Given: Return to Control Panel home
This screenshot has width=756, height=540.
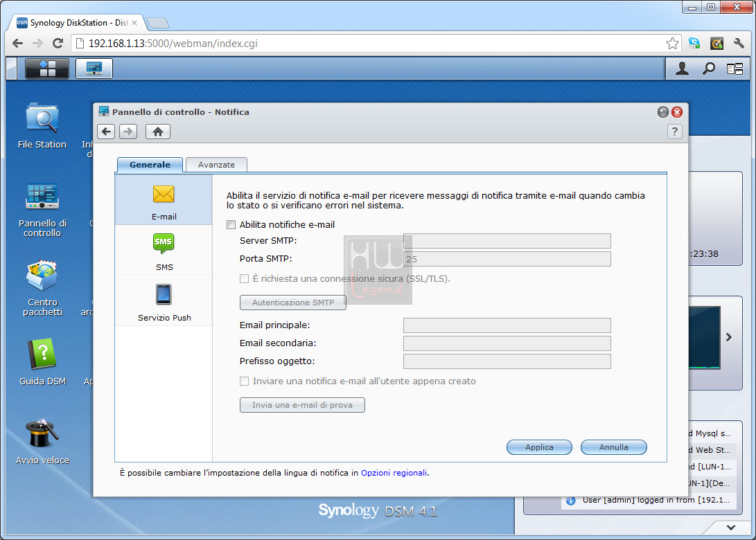Looking at the screenshot, I should pos(158,132).
